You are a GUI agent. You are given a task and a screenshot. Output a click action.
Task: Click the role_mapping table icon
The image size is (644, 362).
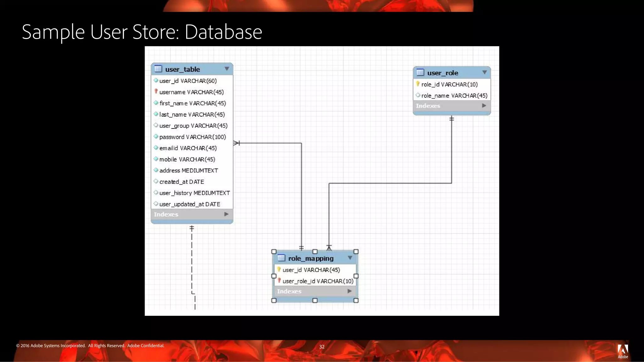(281, 258)
